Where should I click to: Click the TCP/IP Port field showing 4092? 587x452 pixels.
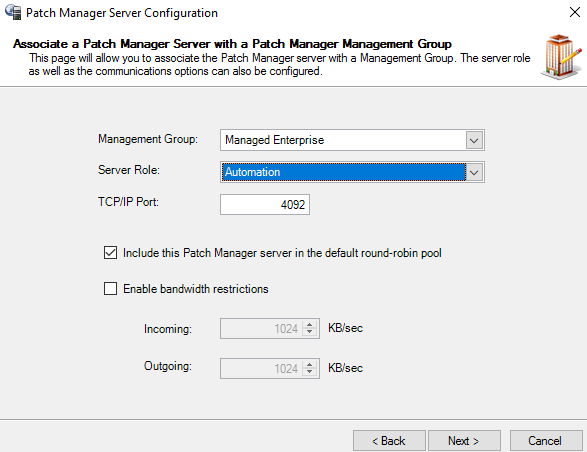click(x=265, y=204)
